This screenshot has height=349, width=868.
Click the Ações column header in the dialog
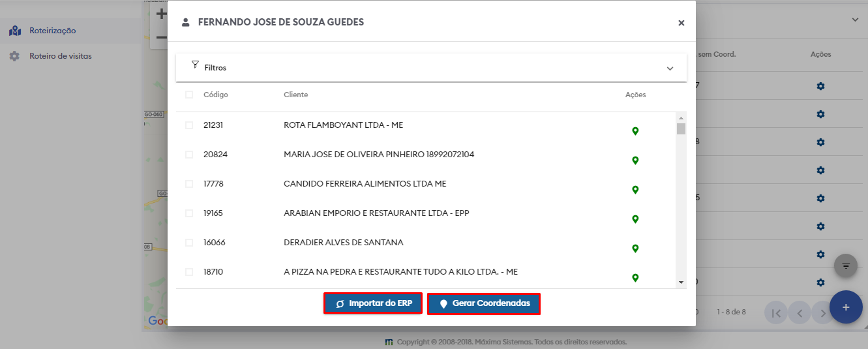click(635, 95)
